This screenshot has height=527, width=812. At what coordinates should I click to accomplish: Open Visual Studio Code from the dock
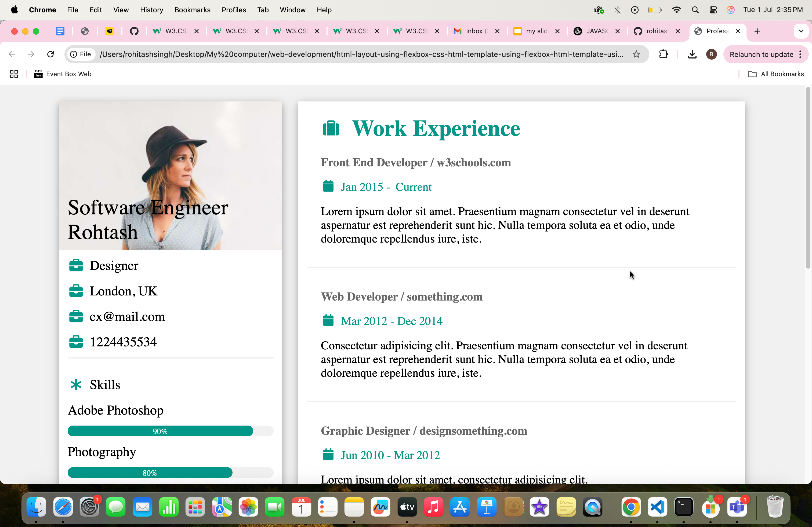tap(657, 507)
